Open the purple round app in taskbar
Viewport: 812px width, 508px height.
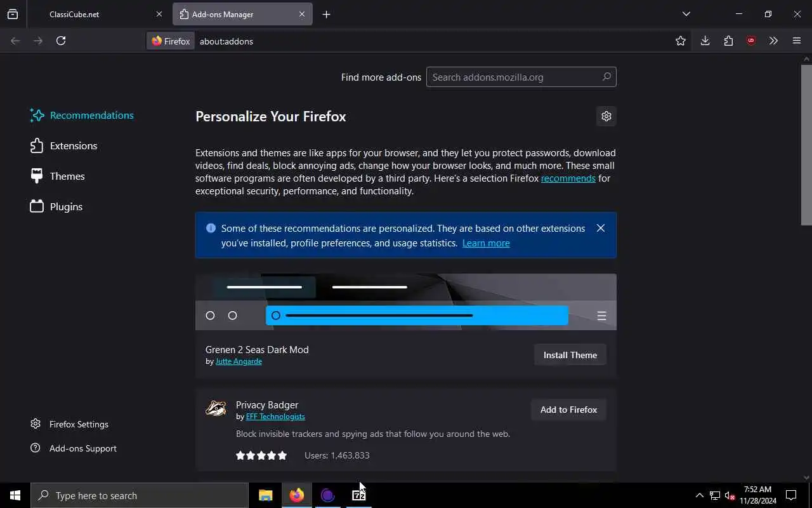pyautogui.click(x=328, y=495)
